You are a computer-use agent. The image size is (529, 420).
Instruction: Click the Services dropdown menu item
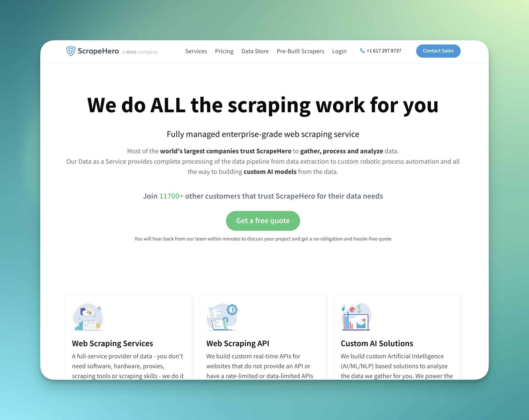point(196,51)
